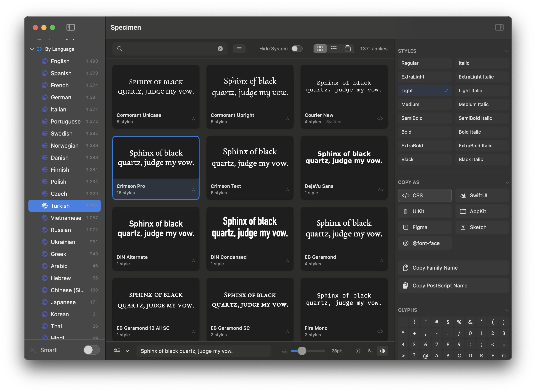Viewport: 536px width, 392px height.
Task: Toggle the left sidebar visibility
Action: point(71,27)
